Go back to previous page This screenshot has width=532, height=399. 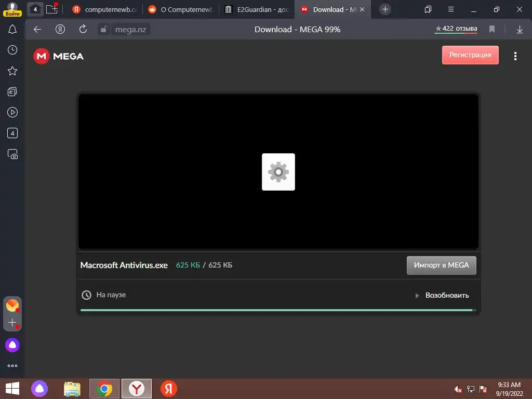tap(37, 30)
